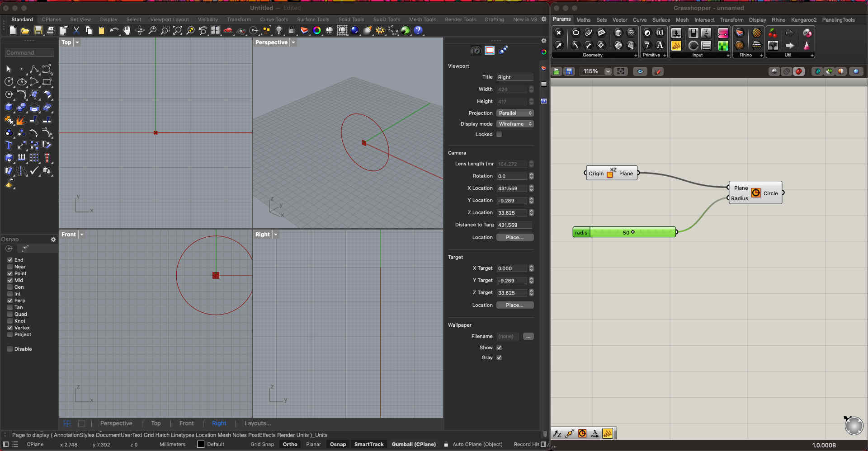The image size is (868, 451).
Task: Select the Circle drawing tool
Action: click(x=9, y=82)
